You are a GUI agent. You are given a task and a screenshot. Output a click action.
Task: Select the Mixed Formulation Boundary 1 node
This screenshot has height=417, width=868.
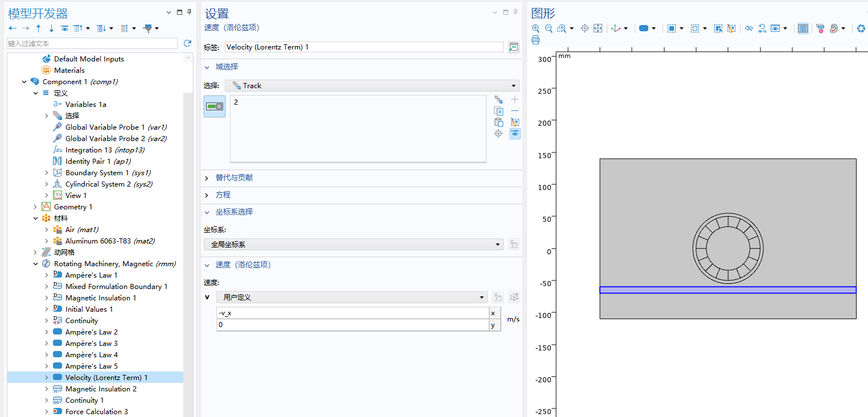pyautogui.click(x=117, y=286)
